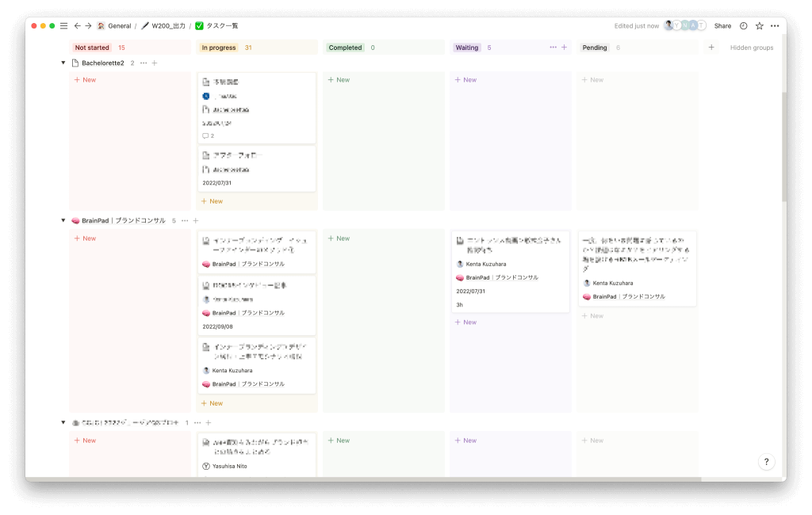
Task: Collapse the BrainPad ブランドコンサル group
Action: point(63,220)
